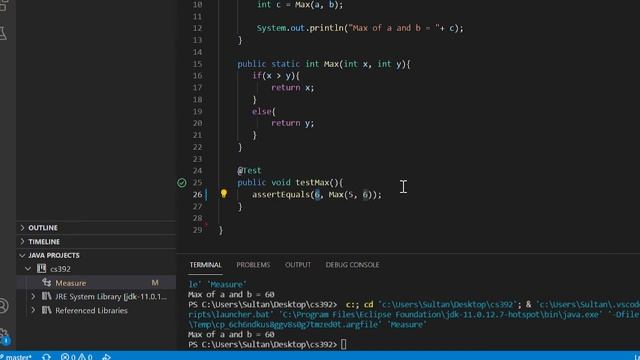
Task: Click the Measure class icon
Action: click(x=47, y=282)
